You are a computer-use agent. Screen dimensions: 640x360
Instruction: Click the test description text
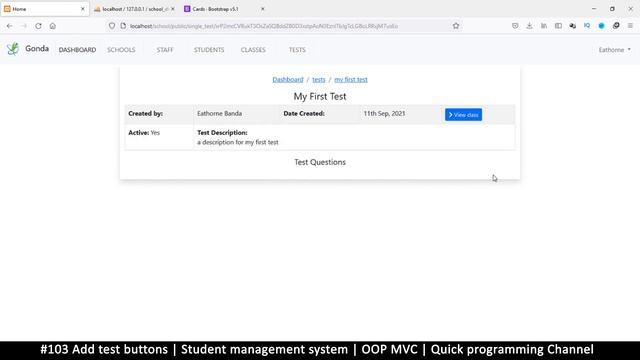(x=238, y=142)
